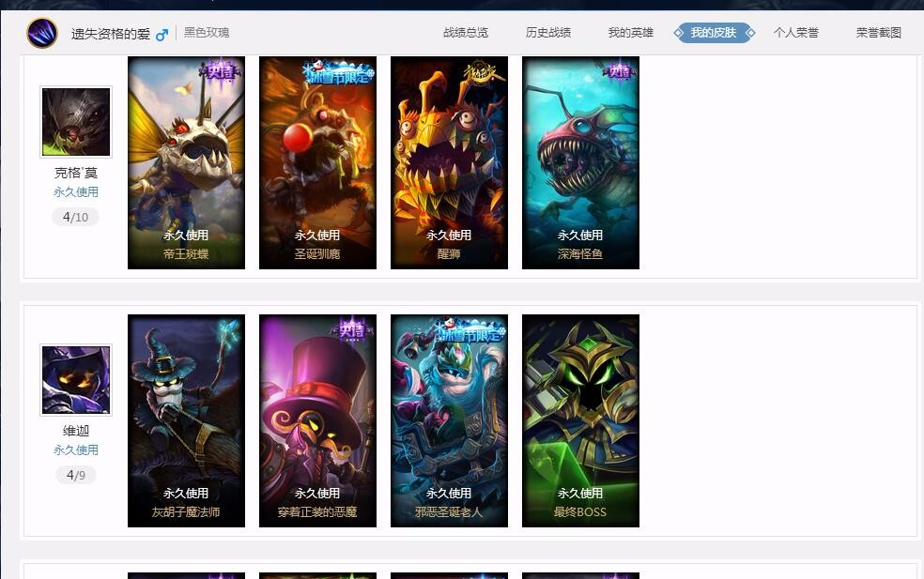Open the 最终BOSS skin card
Image resolution: width=924 pixels, height=579 pixels.
580,420
